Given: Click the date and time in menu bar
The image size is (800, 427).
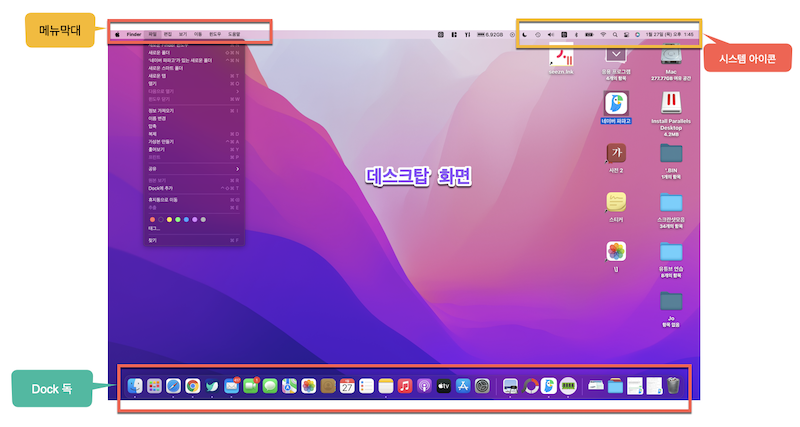Looking at the screenshot, I should point(669,35).
